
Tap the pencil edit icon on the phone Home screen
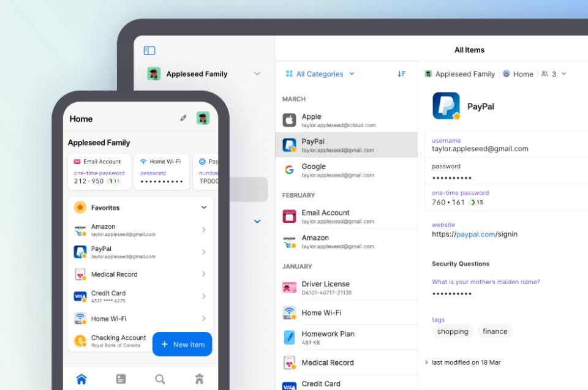(x=183, y=118)
